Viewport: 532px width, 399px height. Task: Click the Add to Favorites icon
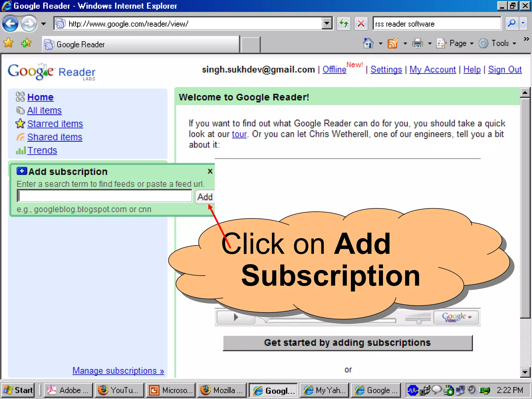pos(26,43)
